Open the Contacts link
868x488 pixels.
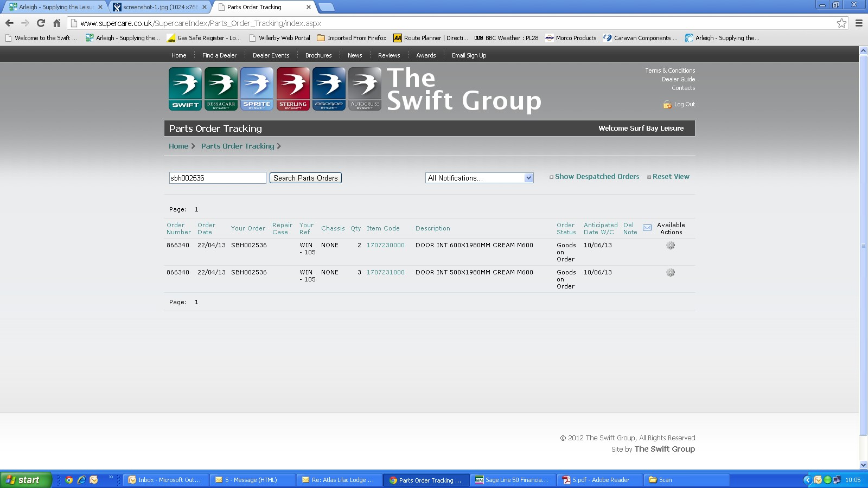point(683,88)
